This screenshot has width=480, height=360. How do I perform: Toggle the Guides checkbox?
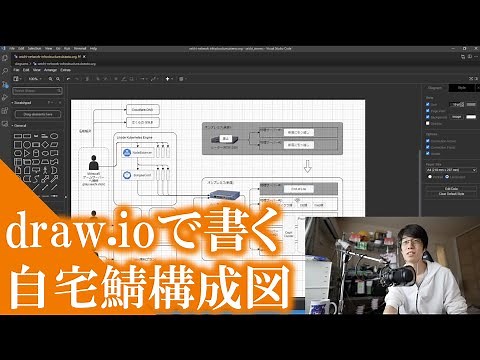tap(428, 153)
